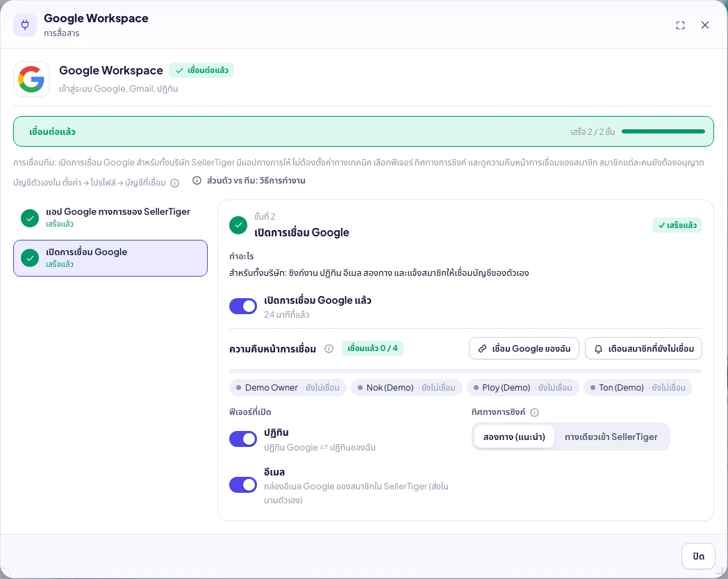Click the เชื่อมต่อแล้ว badge next to Google Workspace
Image resolution: width=728 pixels, height=579 pixels.
click(x=201, y=70)
